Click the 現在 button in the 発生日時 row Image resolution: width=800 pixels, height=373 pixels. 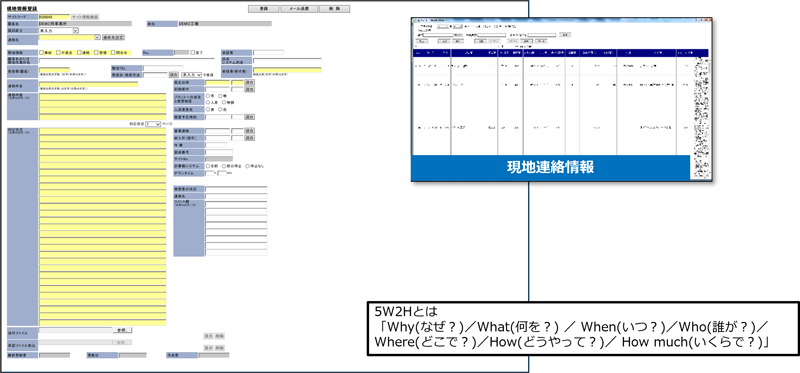click(249, 82)
